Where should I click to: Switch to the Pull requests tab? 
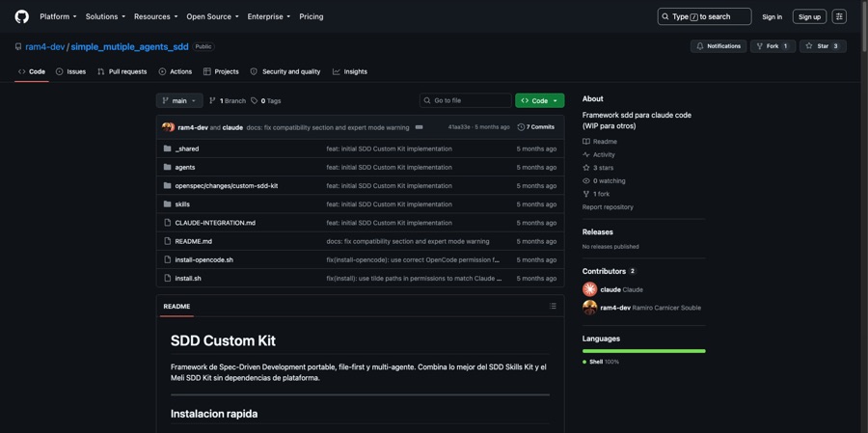tap(122, 72)
